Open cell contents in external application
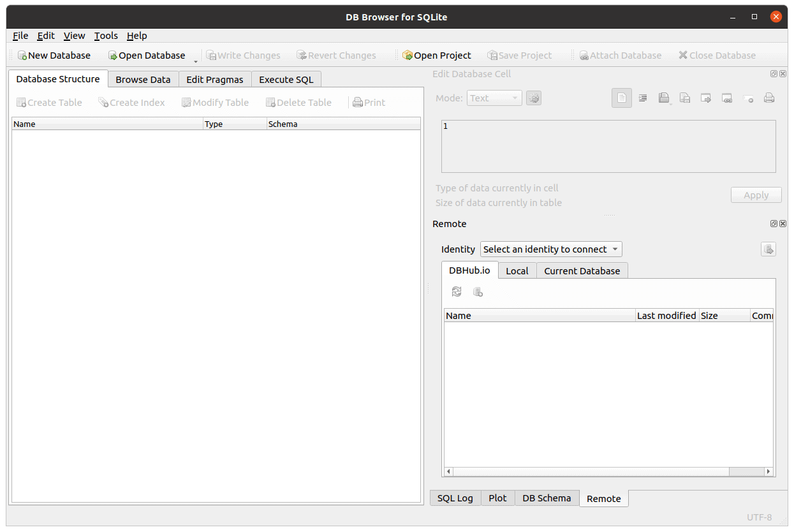Image resolution: width=794 pixels, height=532 pixels. coord(706,98)
